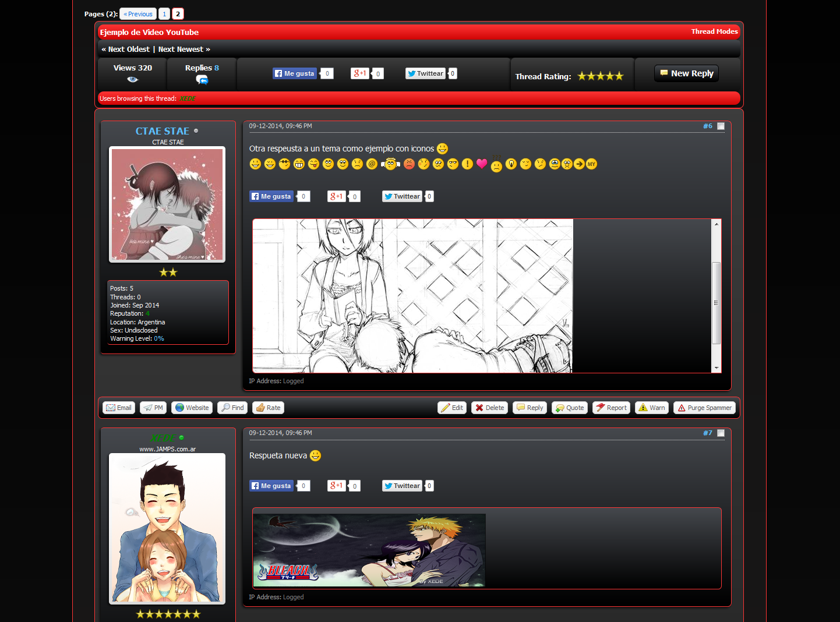Image resolution: width=840 pixels, height=622 pixels.
Task: Click the sketch image in post #6 signature
Action: pos(413,296)
